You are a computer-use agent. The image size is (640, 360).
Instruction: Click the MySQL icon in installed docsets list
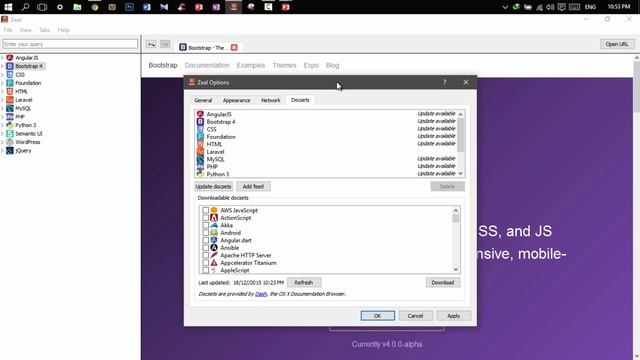point(200,159)
